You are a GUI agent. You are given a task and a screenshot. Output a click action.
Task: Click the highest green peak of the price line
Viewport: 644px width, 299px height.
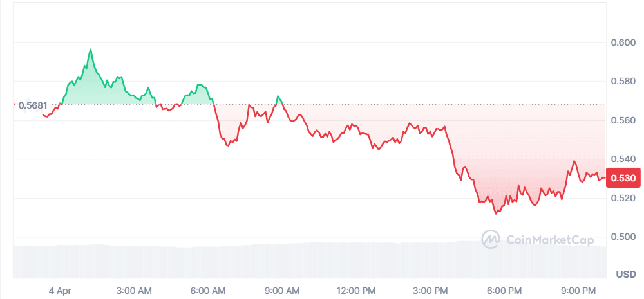click(91, 50)
